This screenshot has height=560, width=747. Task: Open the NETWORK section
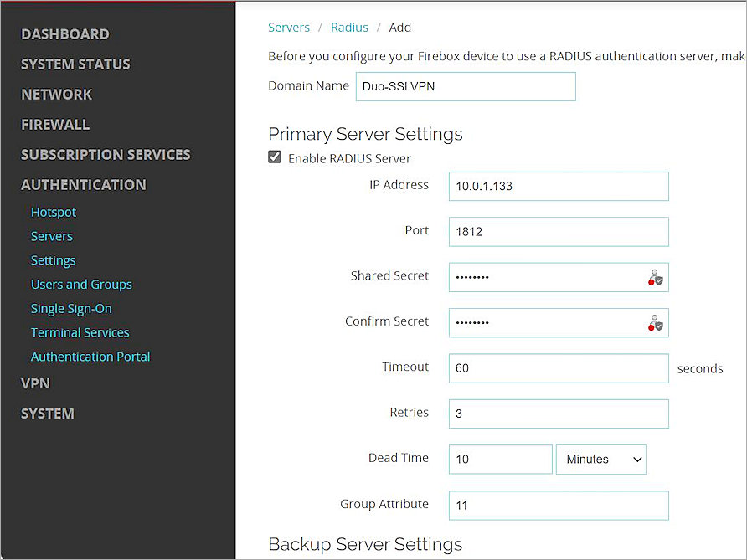click(x=56, y=94)
